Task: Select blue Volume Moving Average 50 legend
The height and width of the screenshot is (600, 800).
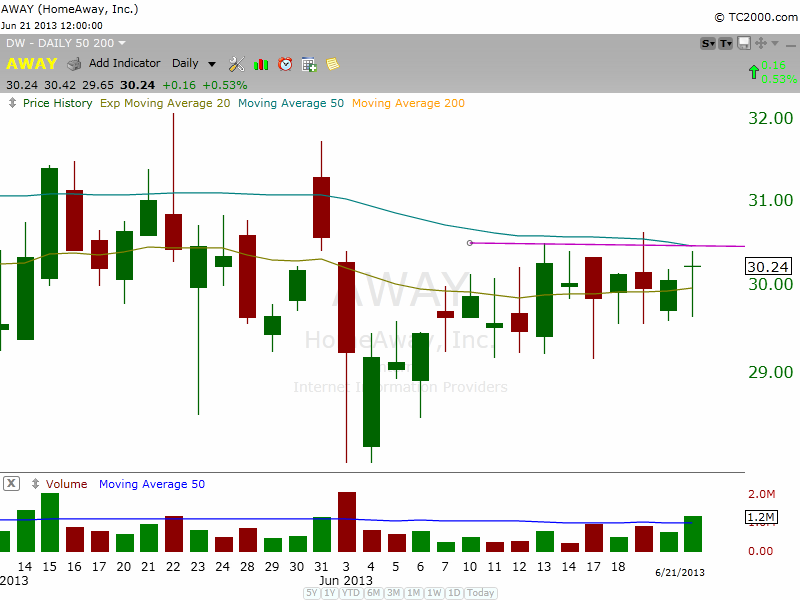Action: (152, 484)
